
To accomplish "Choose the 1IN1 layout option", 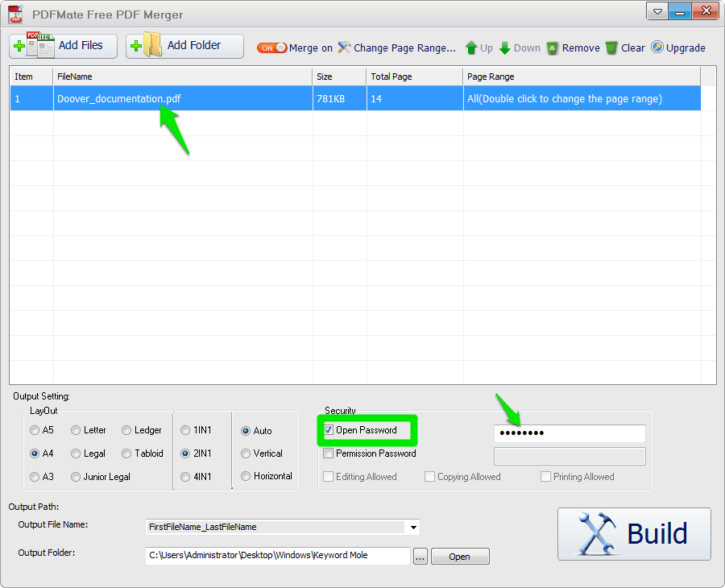I will click(x=185, y=430).
